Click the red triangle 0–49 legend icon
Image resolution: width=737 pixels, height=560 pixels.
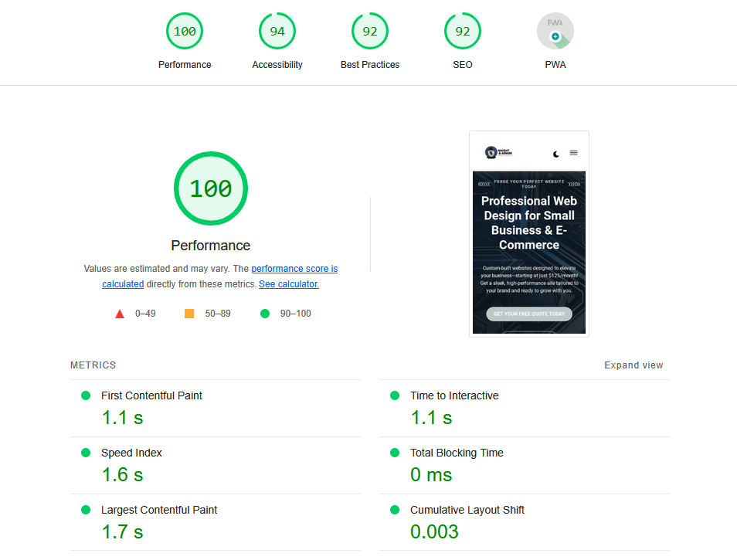120,313
